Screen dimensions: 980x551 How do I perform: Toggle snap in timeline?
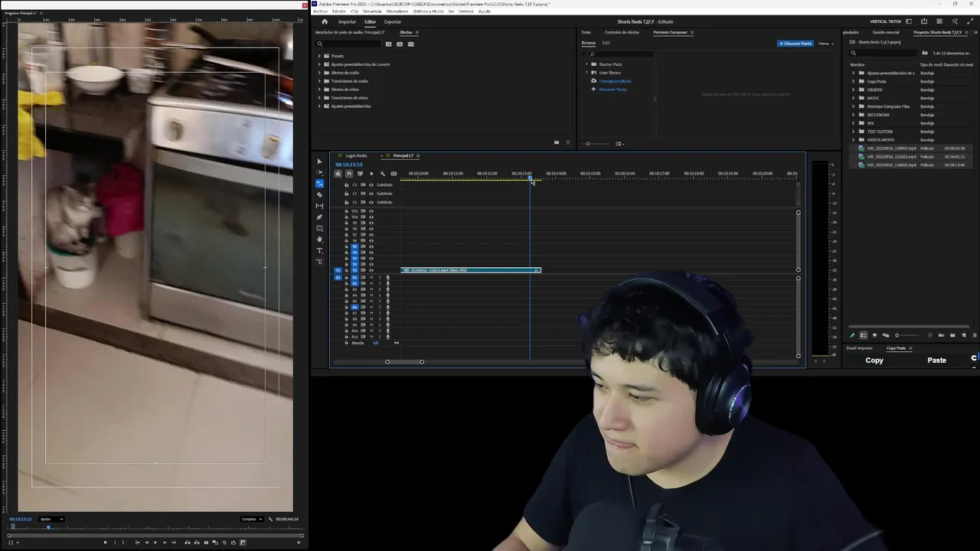coord(349,174)
